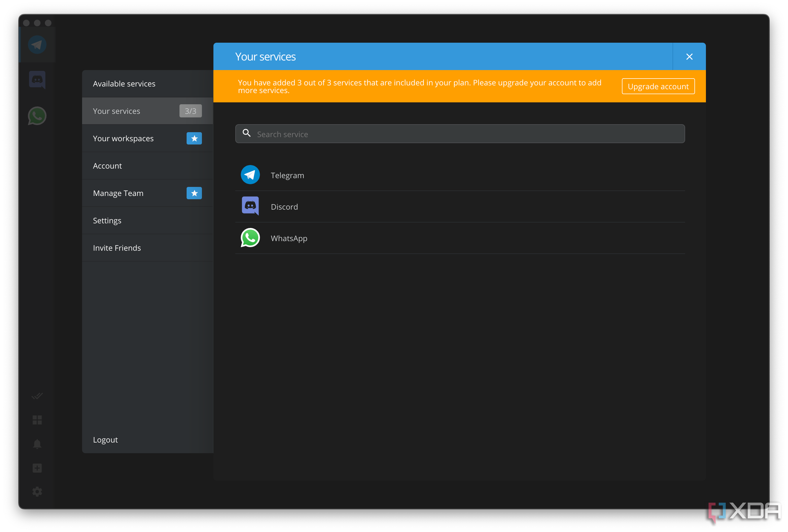Click the Discord icon in services list
Image resolution: width=788 pixels, height=532 pixels.
[x=250, y=206]
